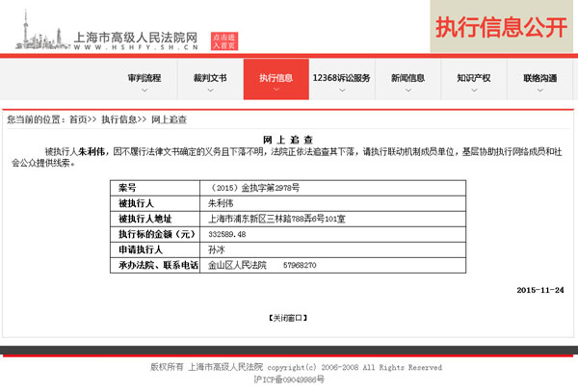This screenshot has width=578, height=392.
Task: Click the Shanghai skyline logo image
Action: click(x=42, y=31)
